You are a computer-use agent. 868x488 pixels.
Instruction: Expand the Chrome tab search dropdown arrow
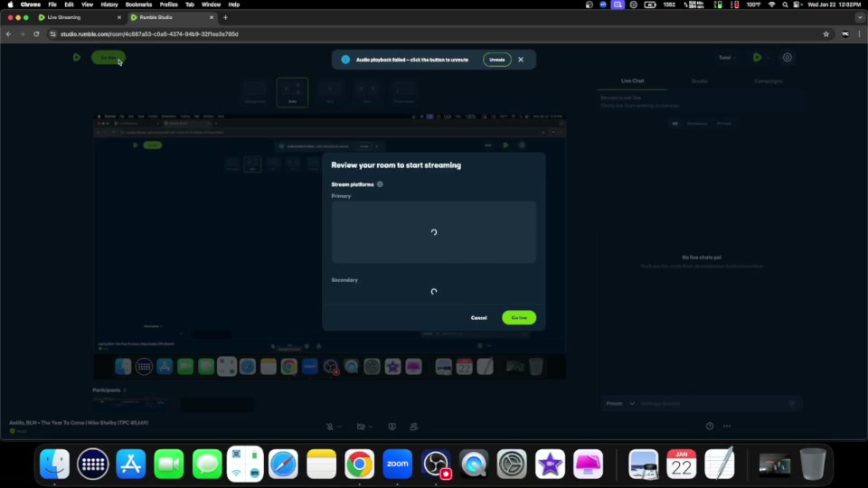click(858, 17)
